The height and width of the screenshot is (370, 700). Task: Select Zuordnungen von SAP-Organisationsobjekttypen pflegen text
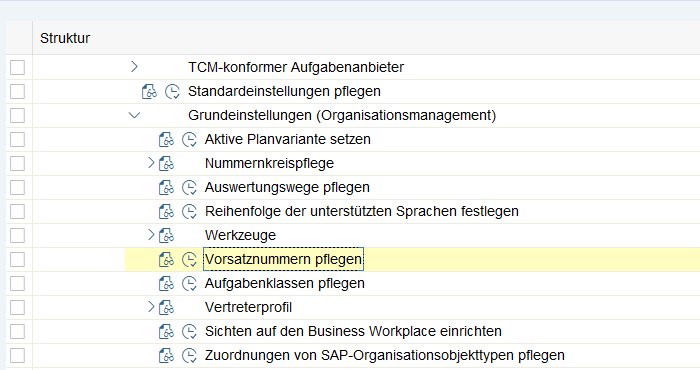click(x=385, y=356)
